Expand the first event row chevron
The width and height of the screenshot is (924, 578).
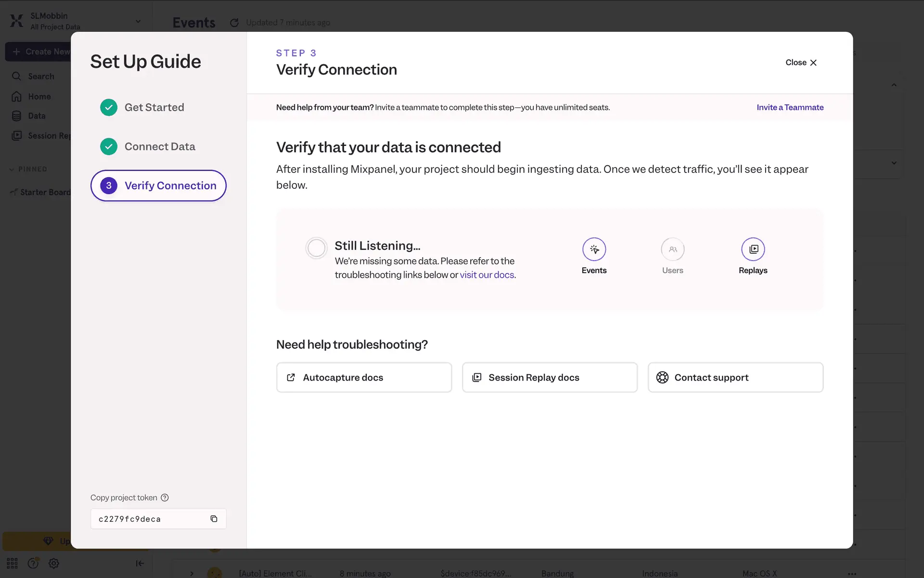192,573
